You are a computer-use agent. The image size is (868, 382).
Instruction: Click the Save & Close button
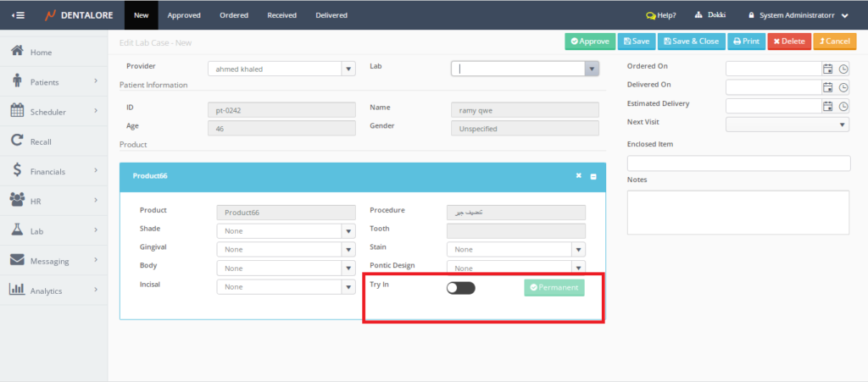[x=690, y=41]
